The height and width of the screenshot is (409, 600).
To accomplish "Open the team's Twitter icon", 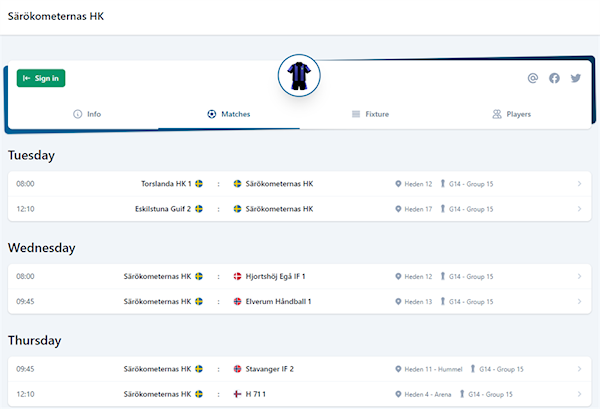I will coord(575,78).
